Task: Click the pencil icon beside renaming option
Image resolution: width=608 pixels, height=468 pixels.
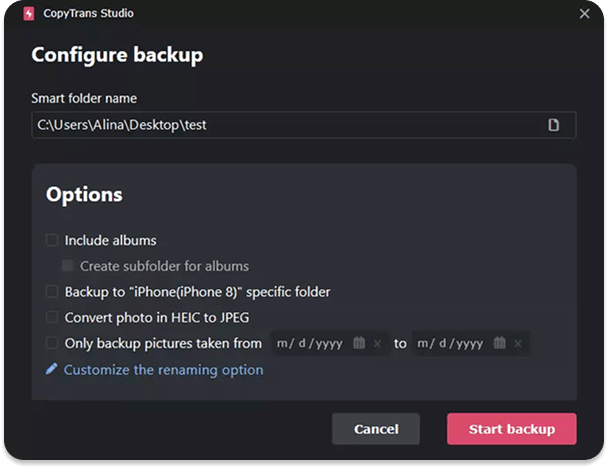Action: coord(51,369)
